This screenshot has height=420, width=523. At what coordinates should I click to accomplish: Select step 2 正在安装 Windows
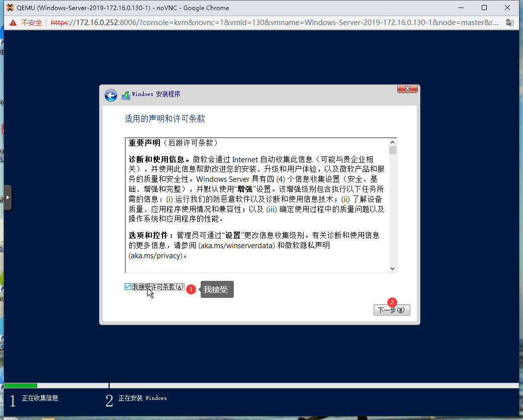pyautogui.click(x=142, y=398)
